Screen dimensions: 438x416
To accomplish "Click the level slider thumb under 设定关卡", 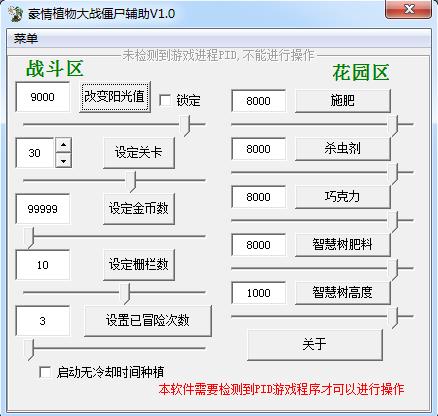I will 131,182.
